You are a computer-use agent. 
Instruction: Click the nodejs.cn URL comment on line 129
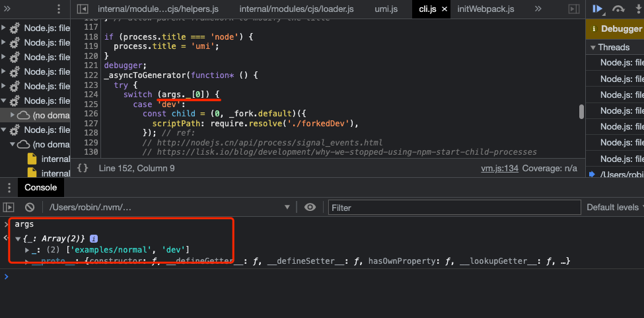pyautogui.click(x=263, y=143)
